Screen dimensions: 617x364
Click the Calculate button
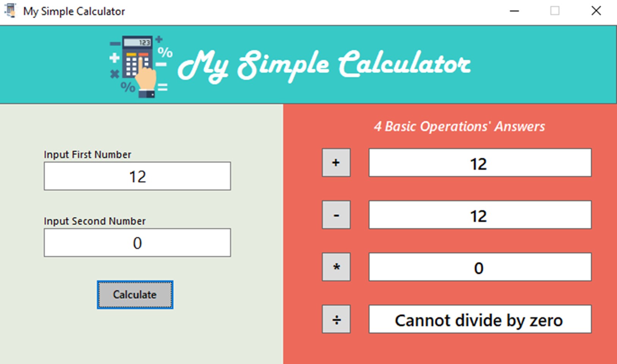[135, 295]
